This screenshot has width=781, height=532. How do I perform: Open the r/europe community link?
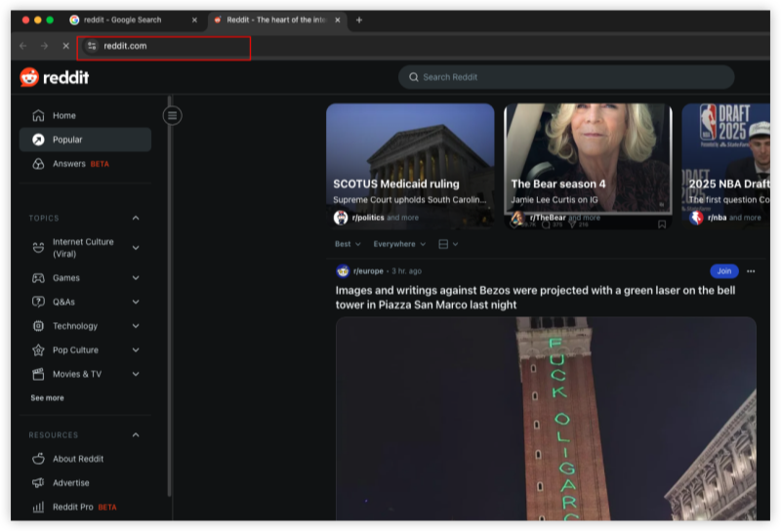coord(368,271)
